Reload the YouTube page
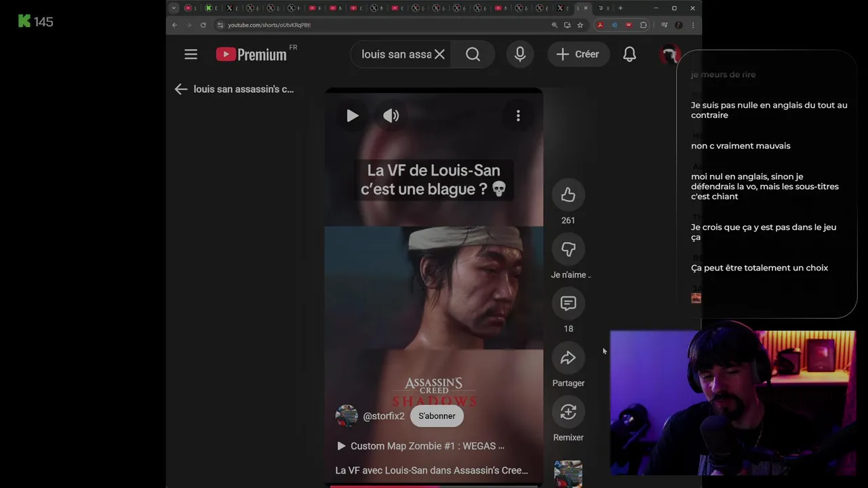The height and width of the screenshot is (488, 868). [203, 25]
